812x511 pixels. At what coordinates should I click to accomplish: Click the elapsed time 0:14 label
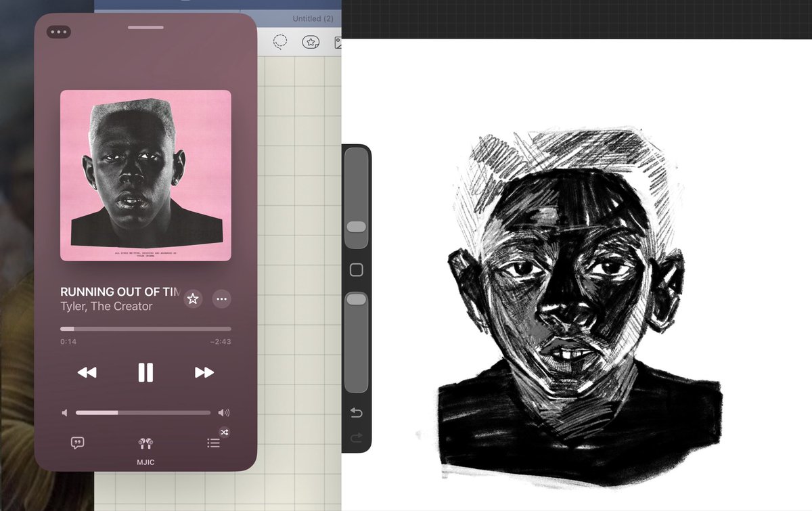point(68,342)
